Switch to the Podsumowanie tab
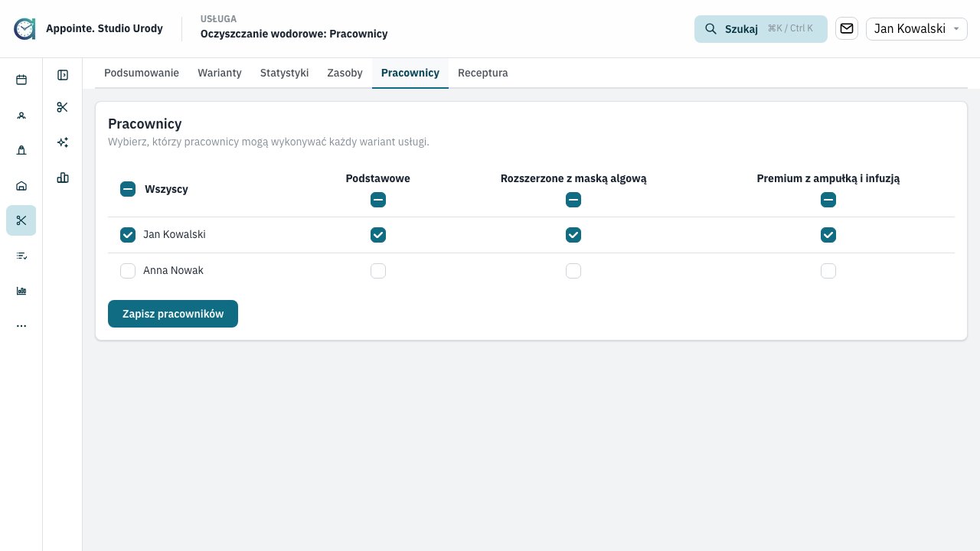The height and width of the screenshot is (551, 980). click(142, 73)
